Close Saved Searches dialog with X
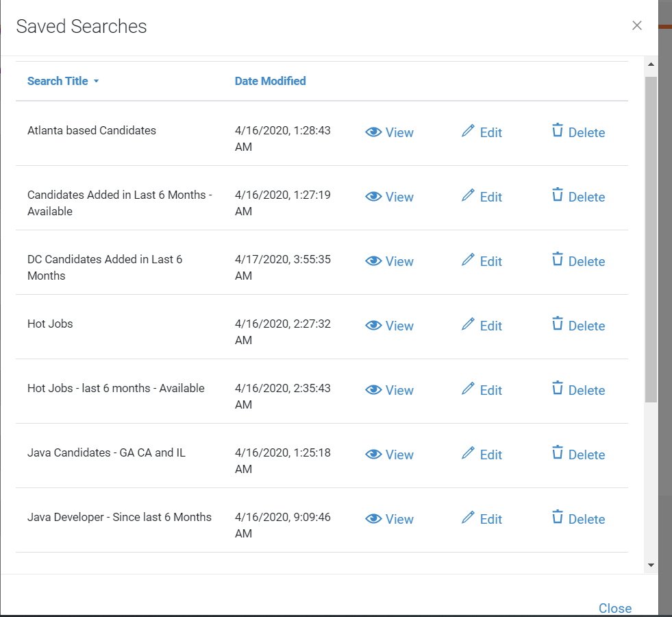 637,25
